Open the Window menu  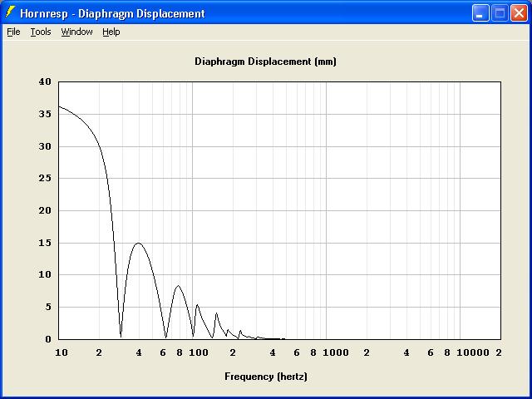[76, 32]
